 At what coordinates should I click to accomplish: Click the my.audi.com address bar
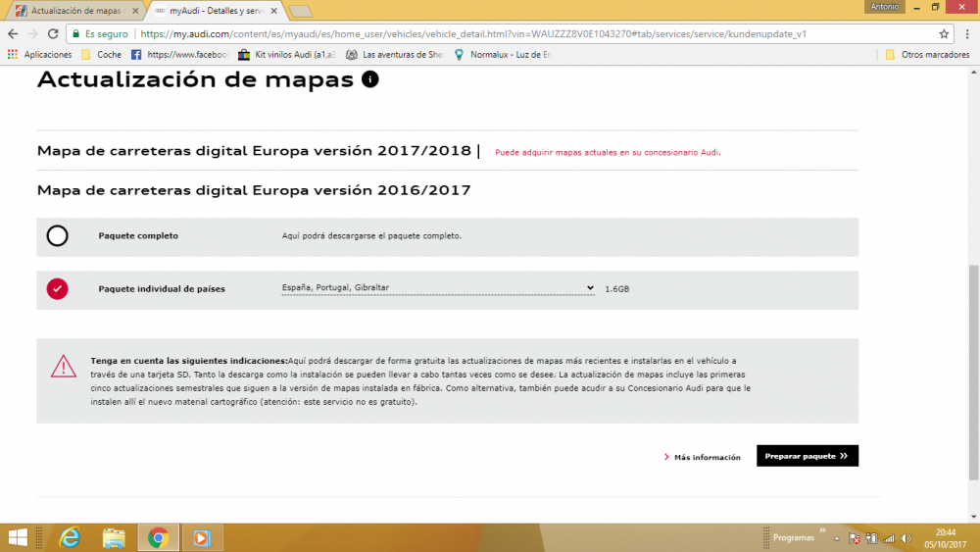coord(473,33)
